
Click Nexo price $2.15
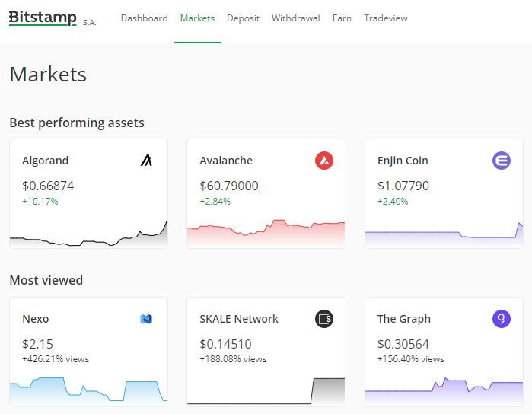37,344
